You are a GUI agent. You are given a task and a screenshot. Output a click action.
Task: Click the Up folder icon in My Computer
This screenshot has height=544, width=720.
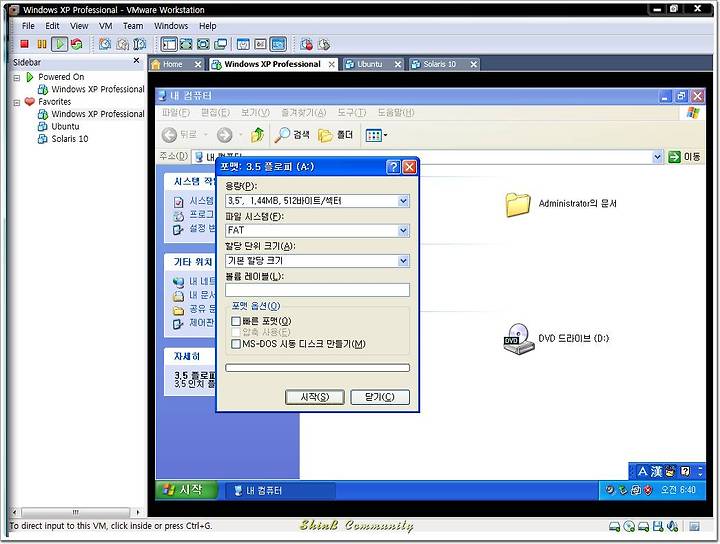[x=257, y=135]
